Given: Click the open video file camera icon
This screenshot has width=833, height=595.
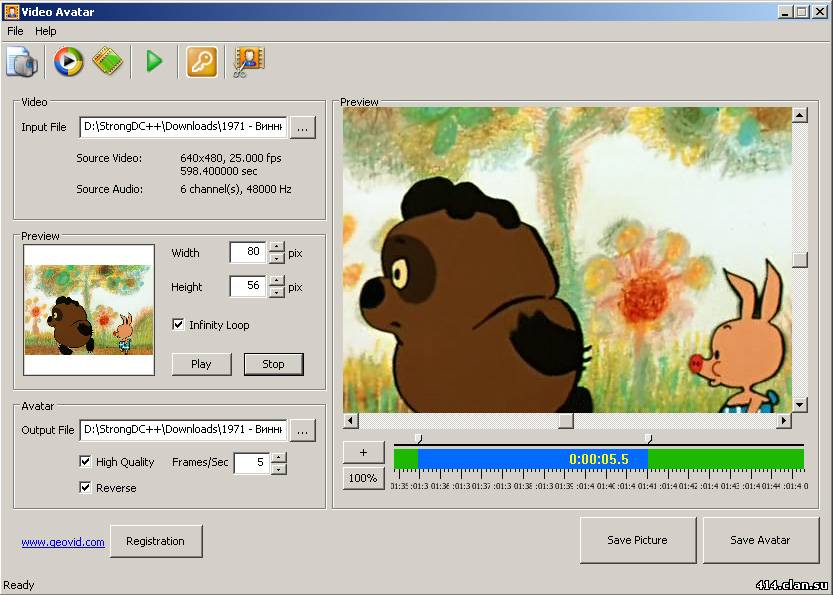Looking at the screenshot, I should [22, 62].
